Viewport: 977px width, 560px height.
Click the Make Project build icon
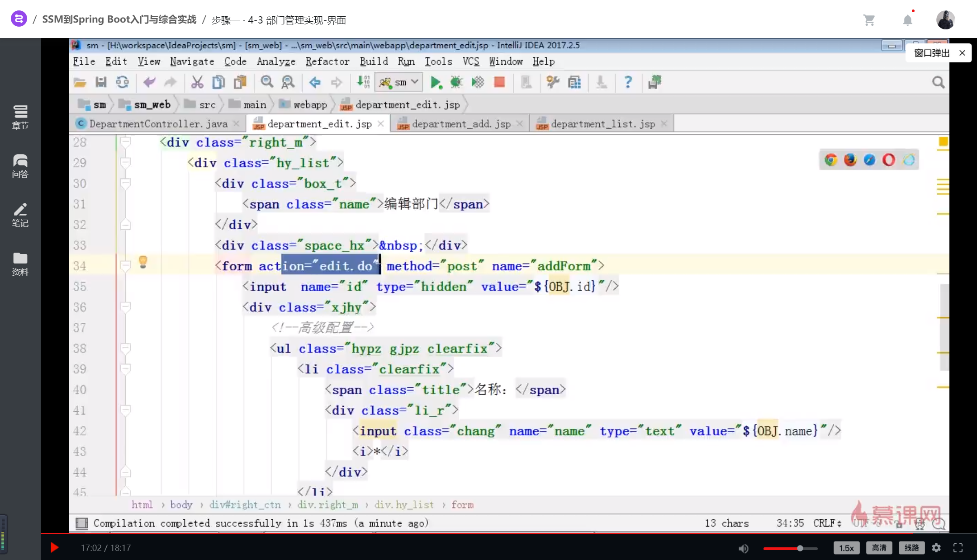click(x=363, y=82)
